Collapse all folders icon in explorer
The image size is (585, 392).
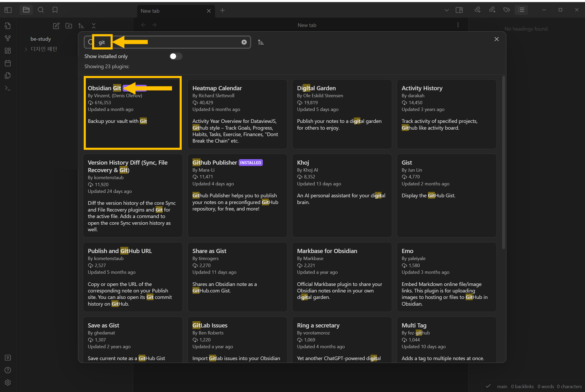[x=93, y=26]
